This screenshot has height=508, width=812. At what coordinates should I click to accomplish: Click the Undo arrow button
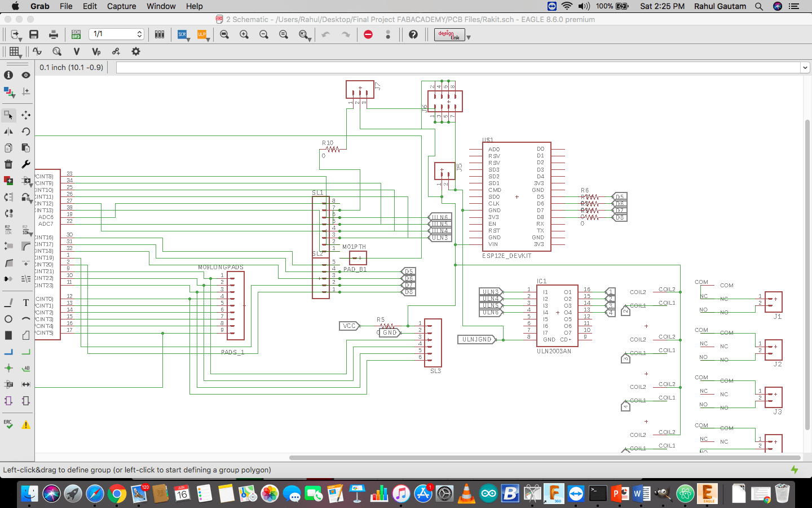tap(326, 34)
